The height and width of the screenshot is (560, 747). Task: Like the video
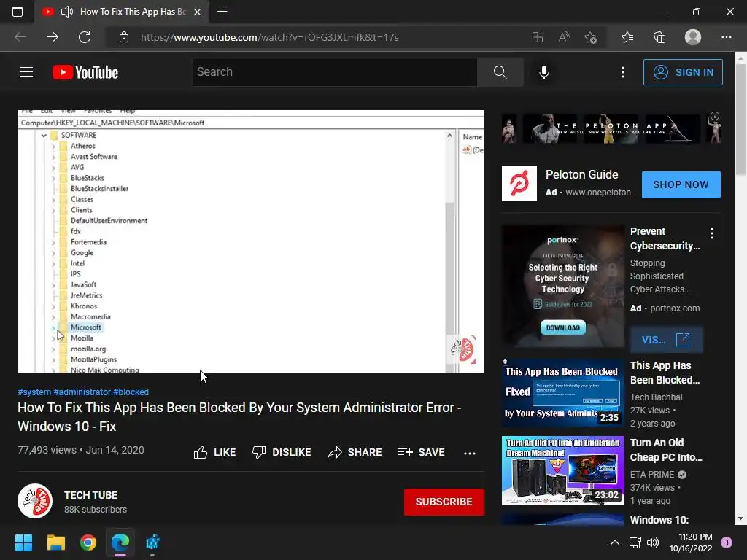[x=215, y=452]
